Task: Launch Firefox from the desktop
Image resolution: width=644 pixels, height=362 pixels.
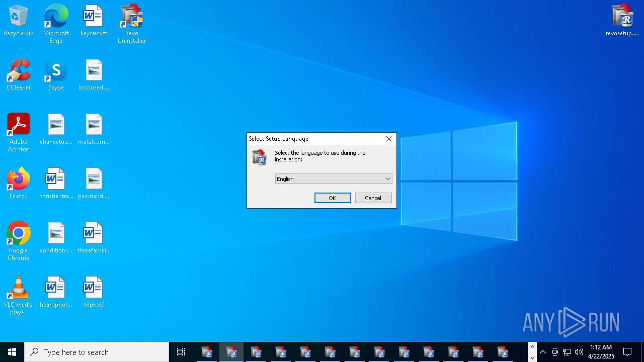Action: pos(19,184)
